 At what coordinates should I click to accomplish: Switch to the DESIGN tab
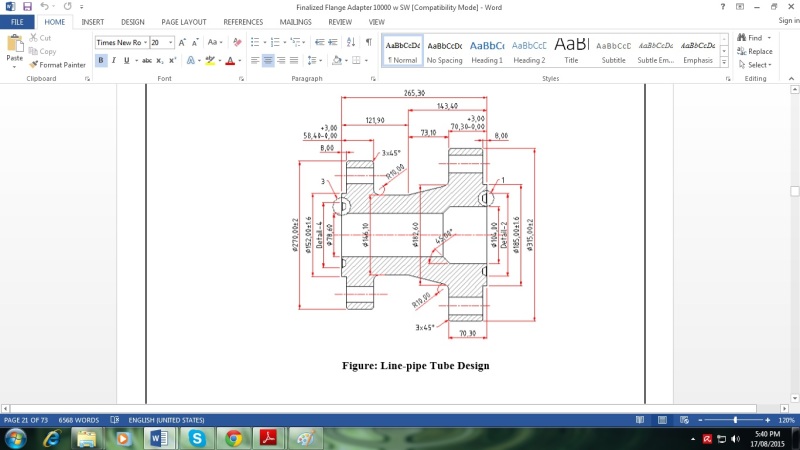click(133, 22)
